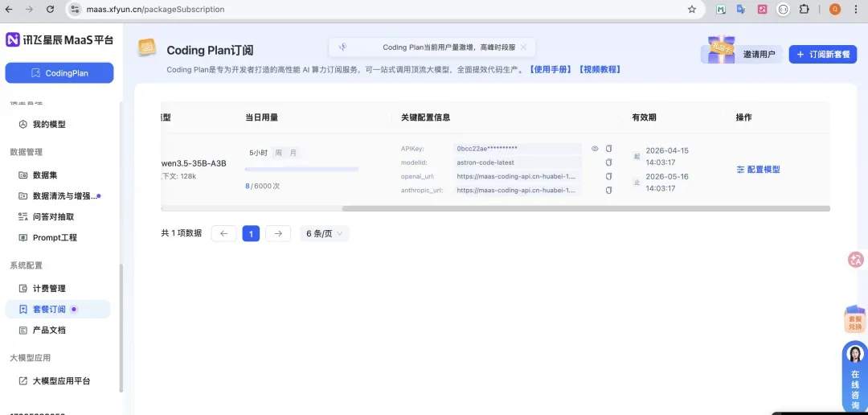Click the pink translate floating icon
Image resolution: width=868 pixels, height=415 pixels.
[857, 259]
